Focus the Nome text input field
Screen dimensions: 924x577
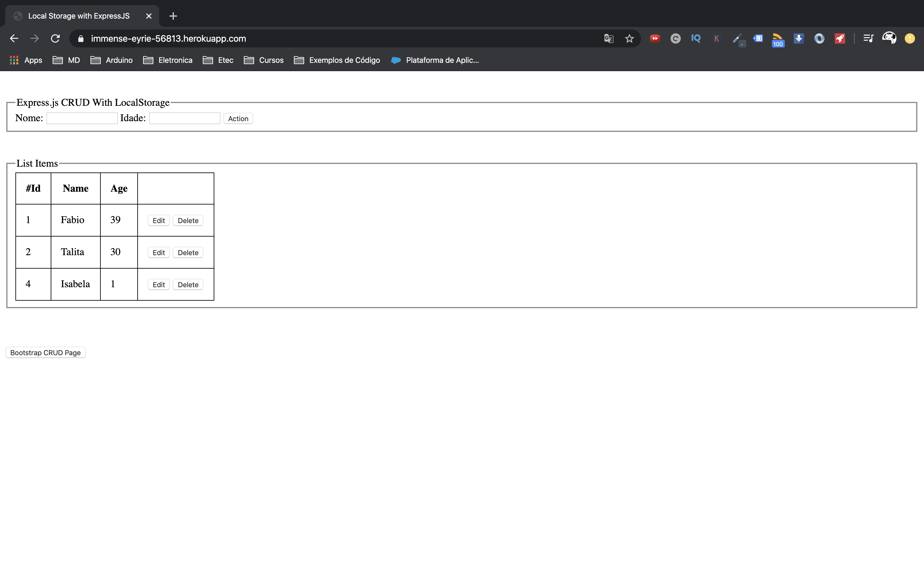(x=82, y=118)
